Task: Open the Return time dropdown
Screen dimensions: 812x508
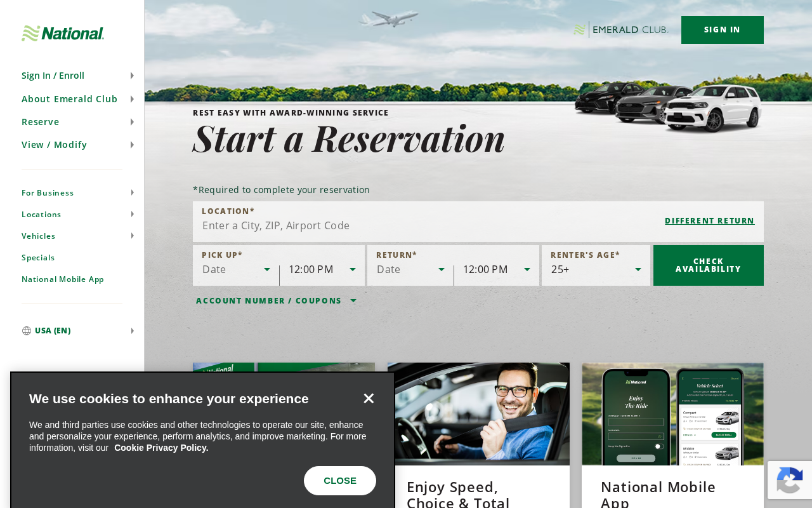Action: [497, 269]
